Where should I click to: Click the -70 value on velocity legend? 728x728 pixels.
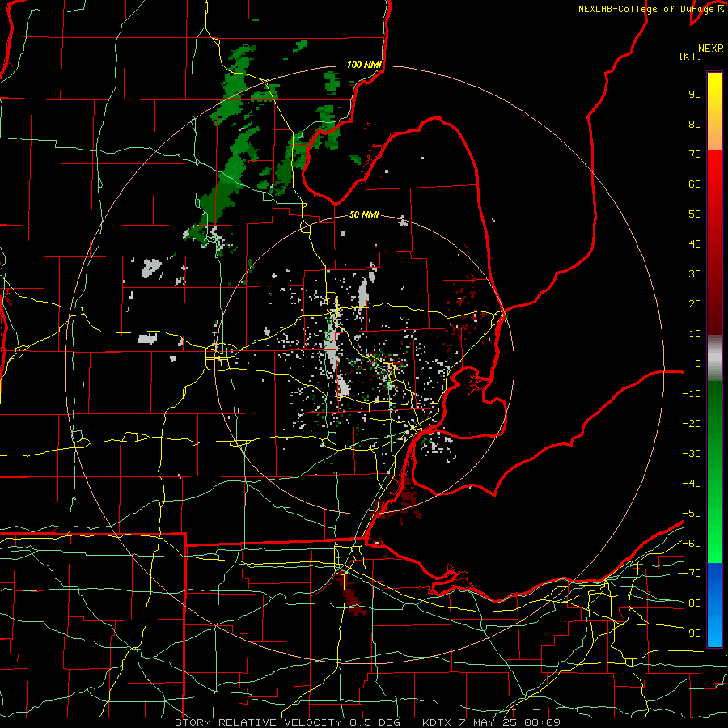[x=692, y=574]
